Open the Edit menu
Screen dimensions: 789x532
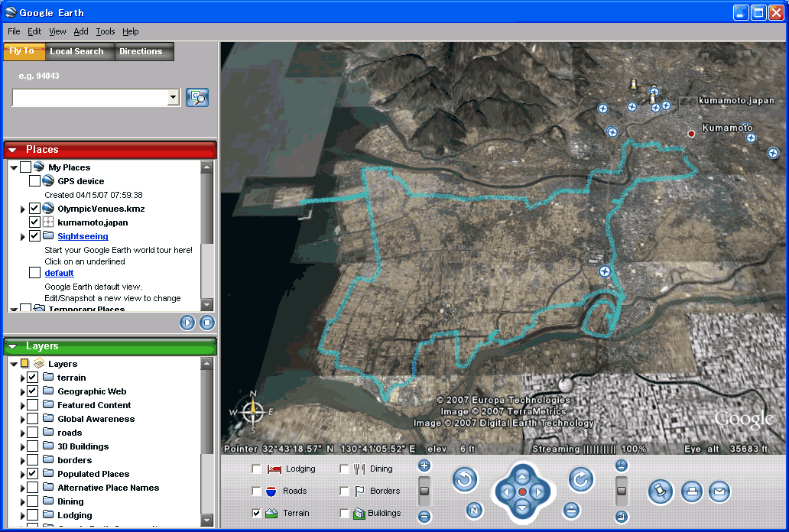34,31
